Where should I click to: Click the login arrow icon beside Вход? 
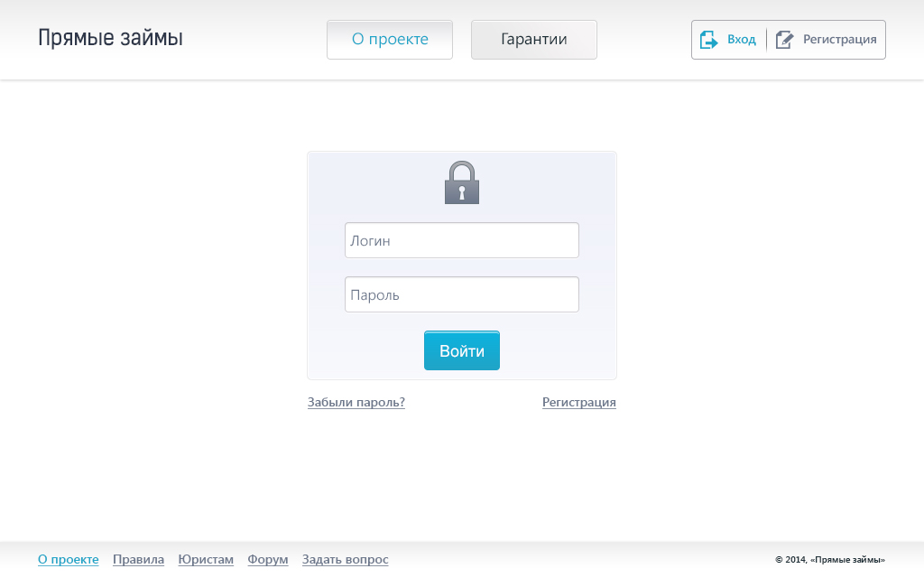(708, 40)
